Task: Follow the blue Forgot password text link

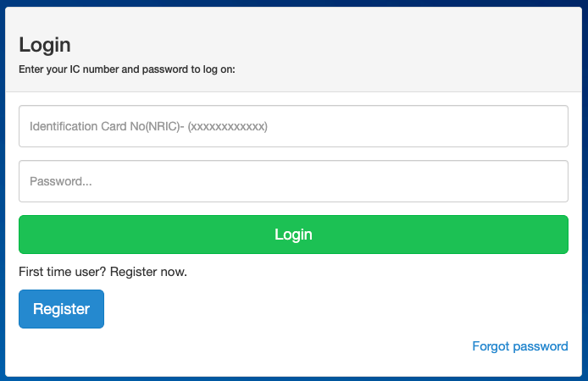Action: (519, 346)
